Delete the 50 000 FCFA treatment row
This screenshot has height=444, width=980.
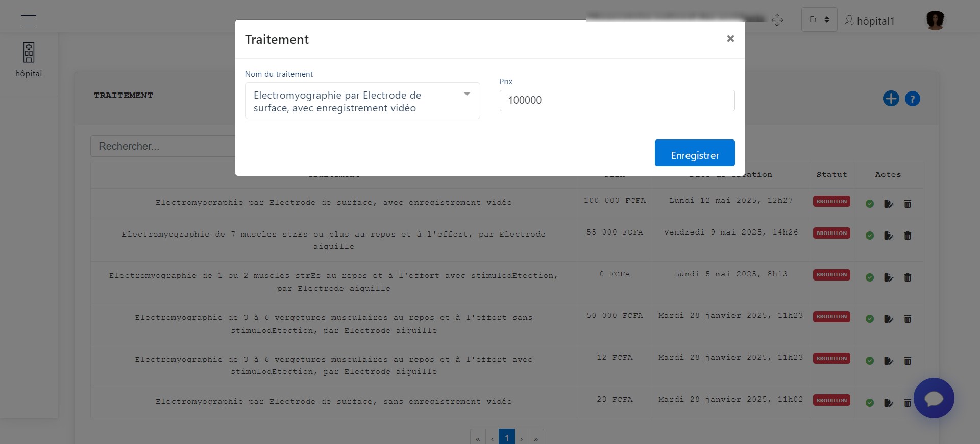click(908, 319)
